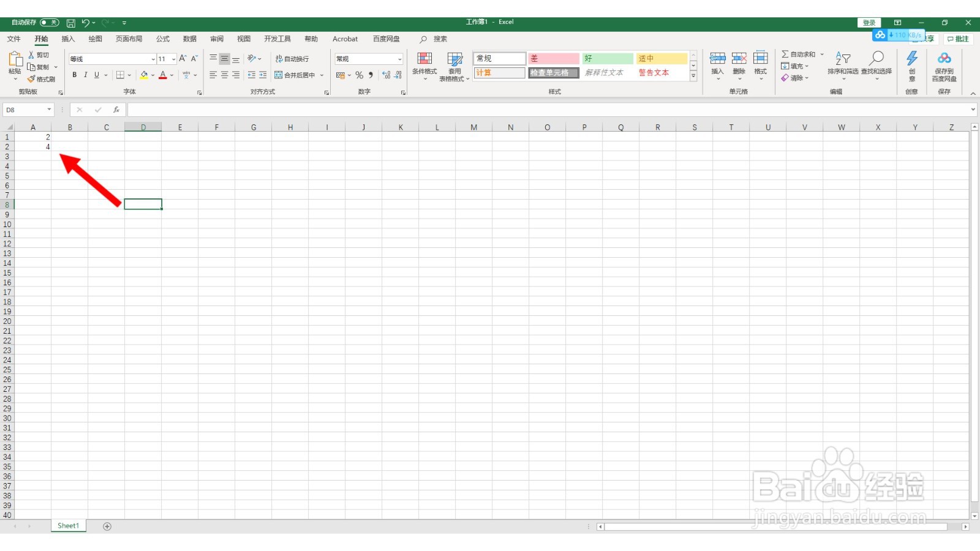This screenshot has width=980, height=551.
Task: Save to Baidu Netdisk
Action: coord(944,66)
